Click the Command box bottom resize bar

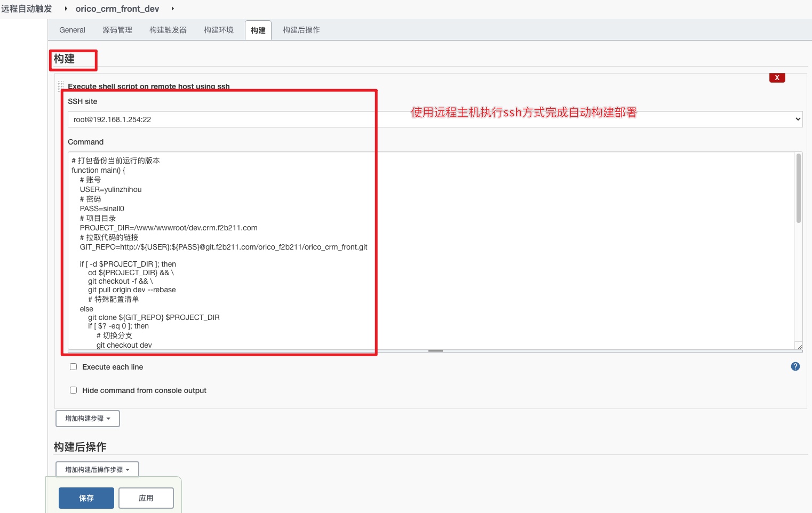point(435,351)
